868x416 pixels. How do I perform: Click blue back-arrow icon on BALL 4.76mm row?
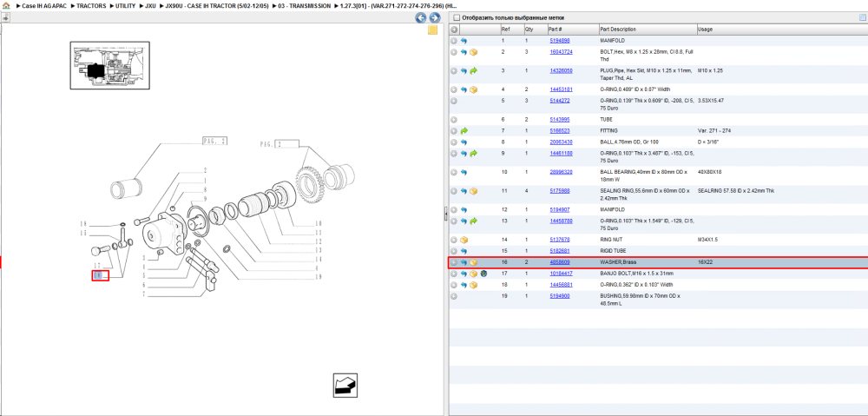coord(464,142)
